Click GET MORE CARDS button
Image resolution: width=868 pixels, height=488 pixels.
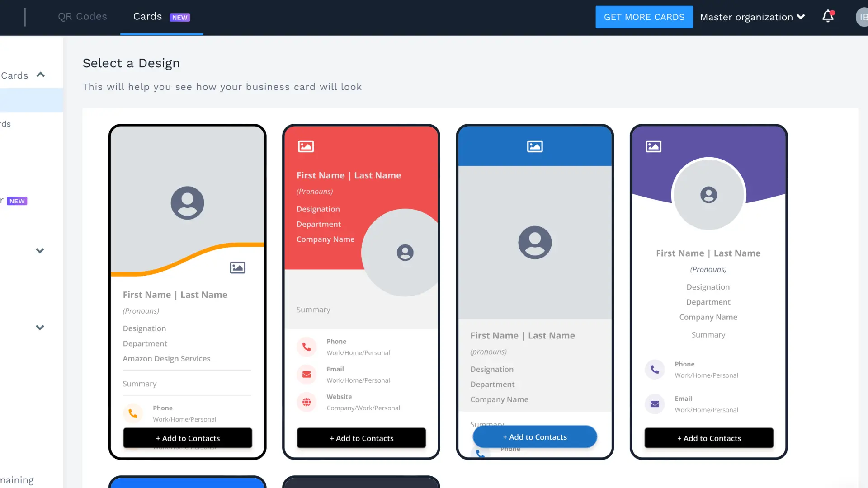(x=644, y=17)
